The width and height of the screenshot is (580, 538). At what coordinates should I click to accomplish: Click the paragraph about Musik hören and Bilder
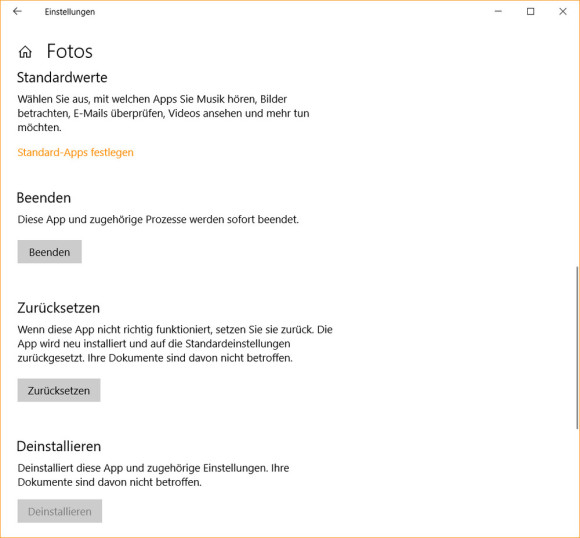[163, 113]
